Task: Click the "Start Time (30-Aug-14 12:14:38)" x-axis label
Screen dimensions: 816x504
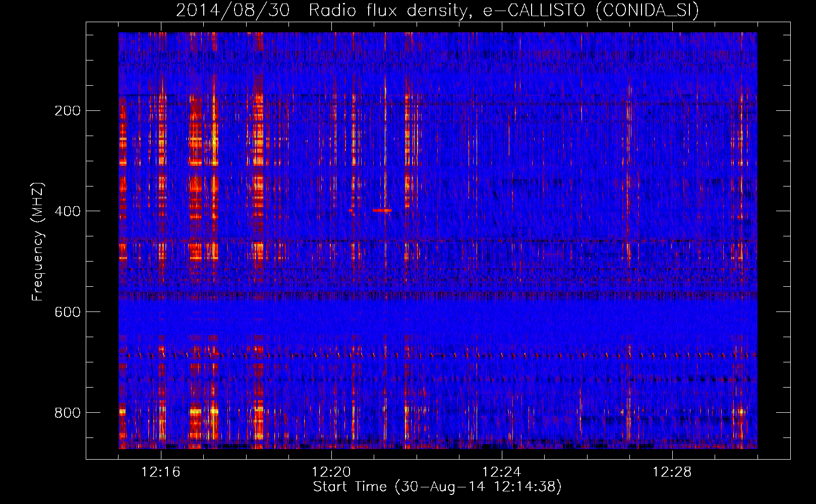Action: [x=437, y=487]
